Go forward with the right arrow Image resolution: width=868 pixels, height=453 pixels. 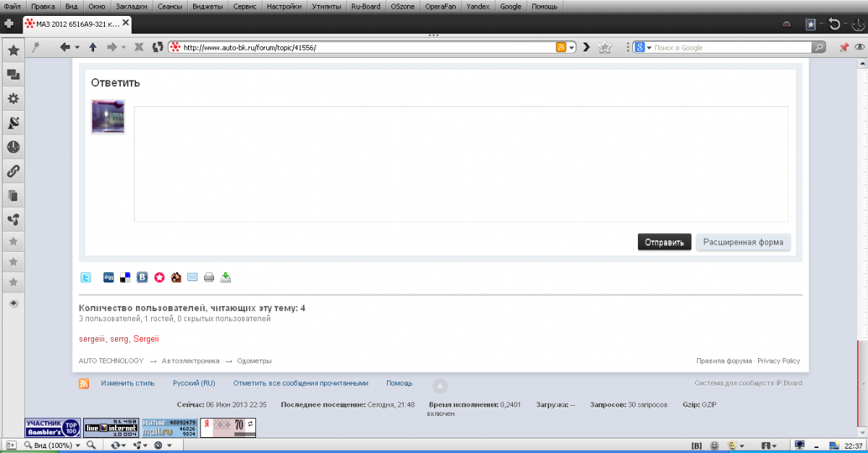coord(112,47)
